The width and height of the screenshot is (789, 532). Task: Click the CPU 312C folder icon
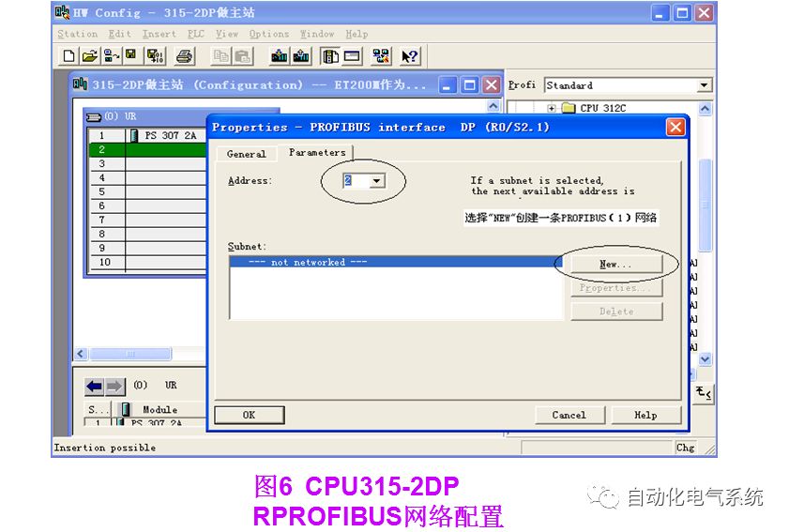[x=569, y=108]
